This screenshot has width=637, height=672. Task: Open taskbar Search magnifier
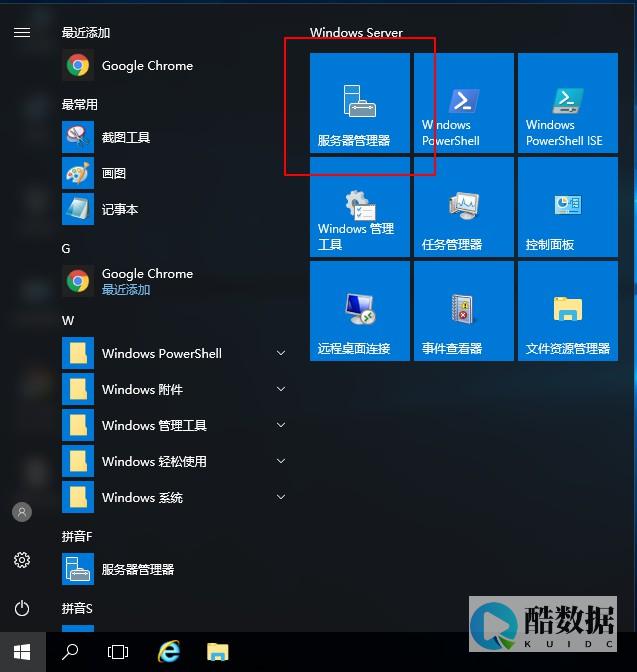point(70,652)
